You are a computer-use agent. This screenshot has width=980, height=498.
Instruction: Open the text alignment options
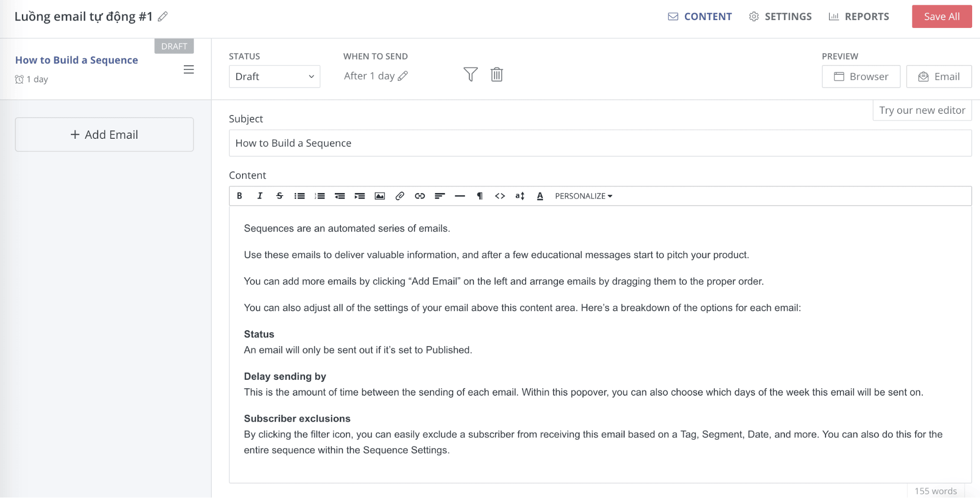tap(440, 196)
